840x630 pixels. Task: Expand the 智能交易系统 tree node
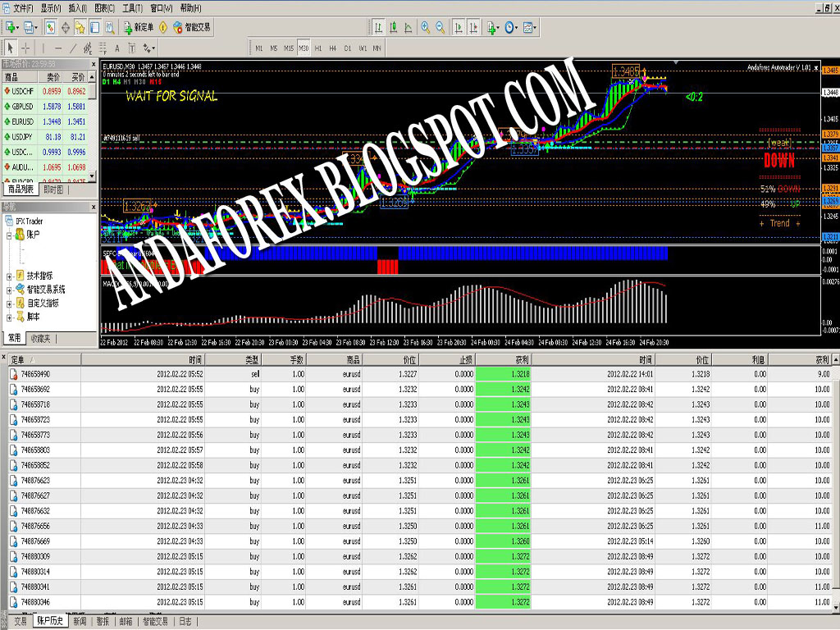(x=9, y=290)
